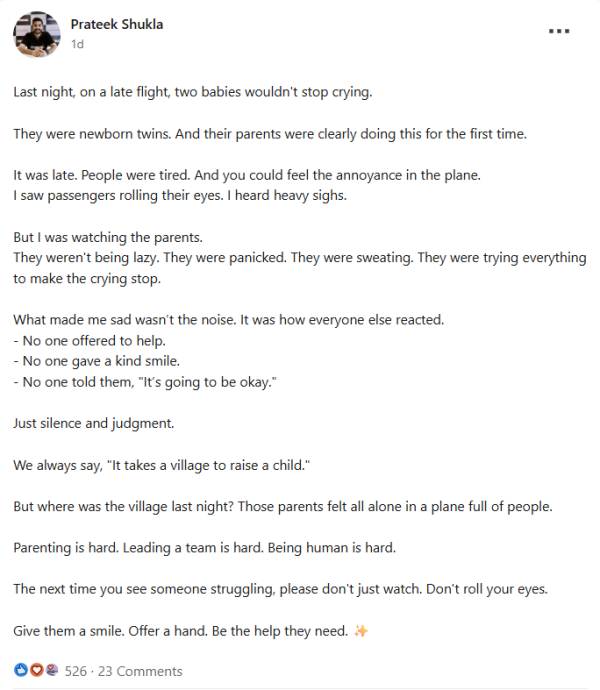This screenshot has height=690, width=600.
Task: Click 'Give them a smile. Offer a hand.' line
Action: [x=180, y=631]
